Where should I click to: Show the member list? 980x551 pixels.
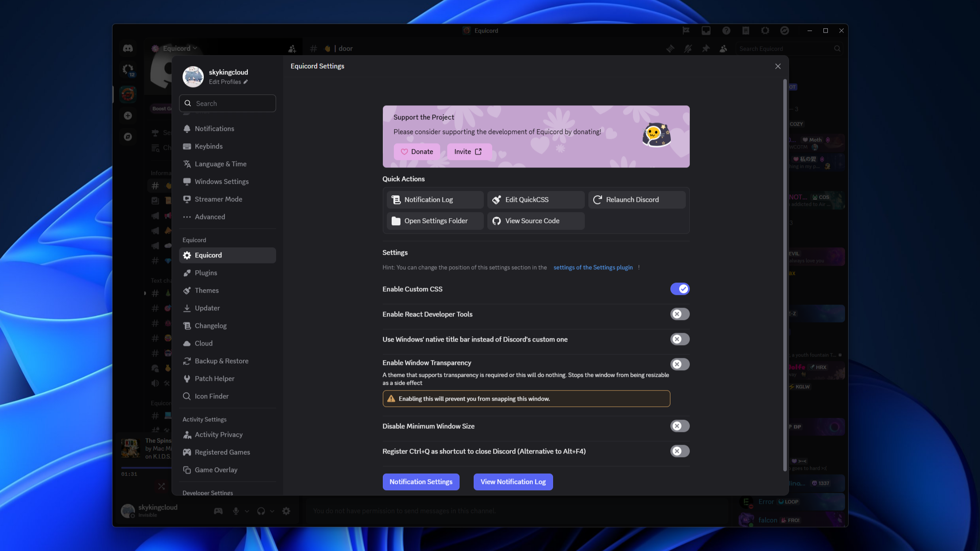pyautogui.click(x=723, y=48)
